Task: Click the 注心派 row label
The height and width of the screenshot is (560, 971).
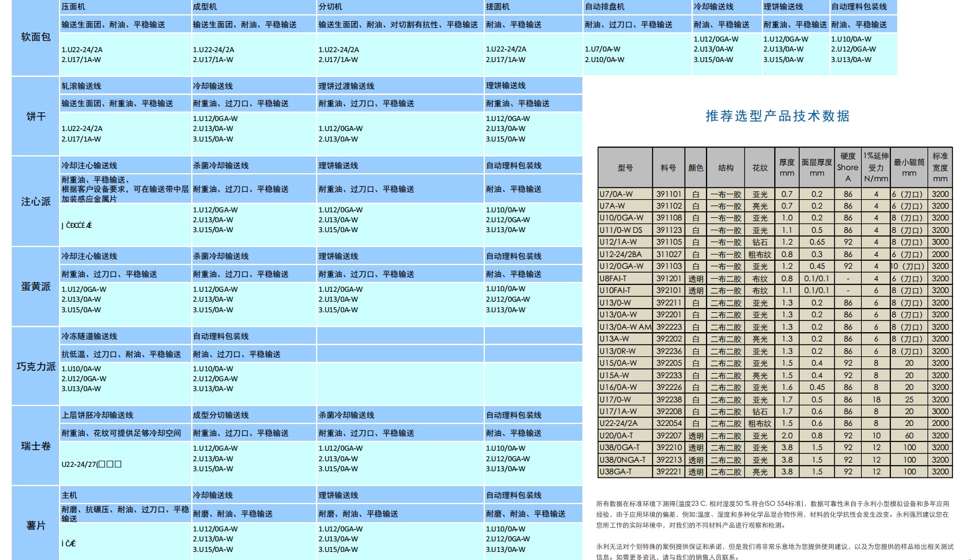Action: click(35, 202)
